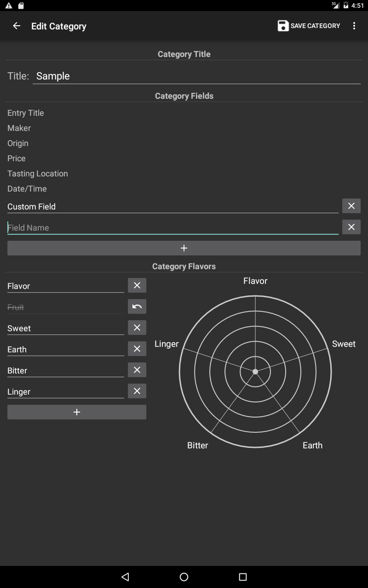The height and width of the screenshot is (588, 368).
Task: Open the three-dot overflow menu
Action: point(354,26)
